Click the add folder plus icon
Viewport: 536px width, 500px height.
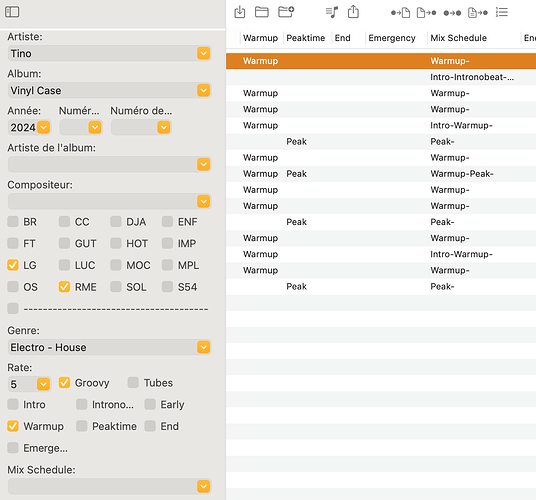(286, 12)
